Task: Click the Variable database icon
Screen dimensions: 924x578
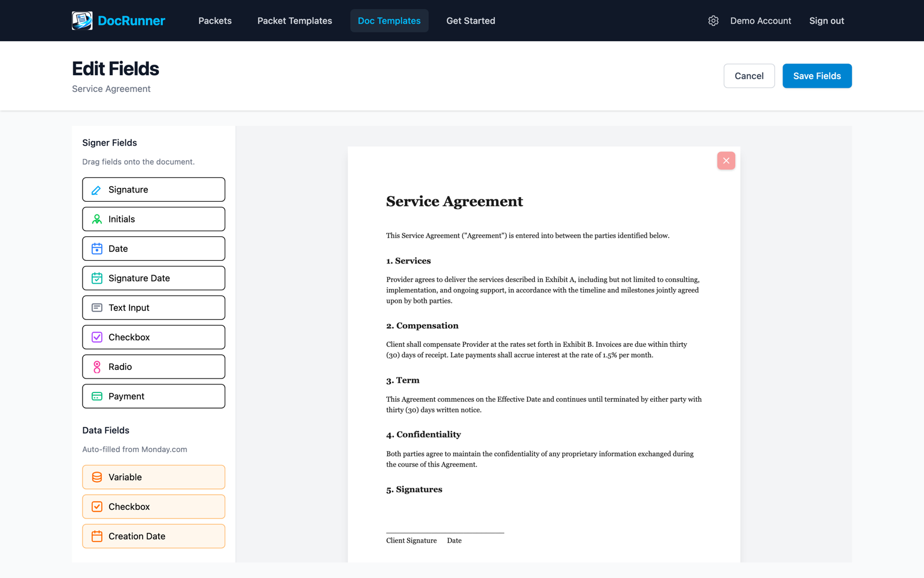Action: (x=97, y=477)
